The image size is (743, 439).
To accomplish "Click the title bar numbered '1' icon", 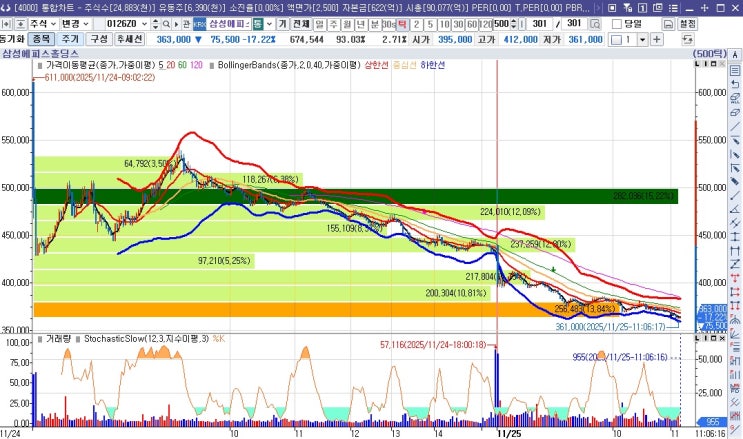I will coord(643,8).
